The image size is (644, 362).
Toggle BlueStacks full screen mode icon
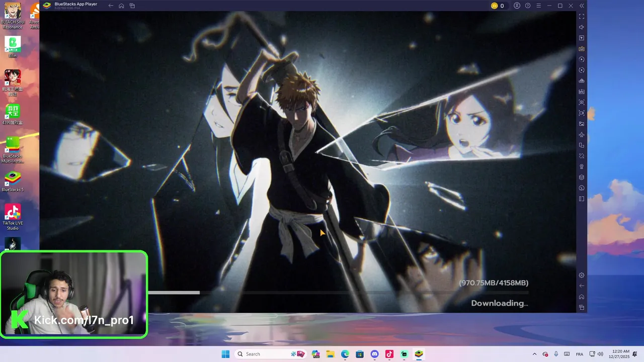click(x=582, y=17)
